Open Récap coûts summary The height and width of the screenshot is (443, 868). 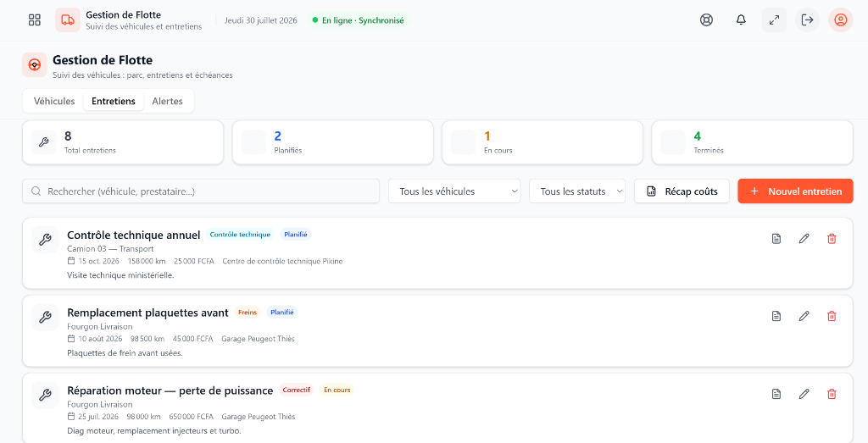[682, 191]
